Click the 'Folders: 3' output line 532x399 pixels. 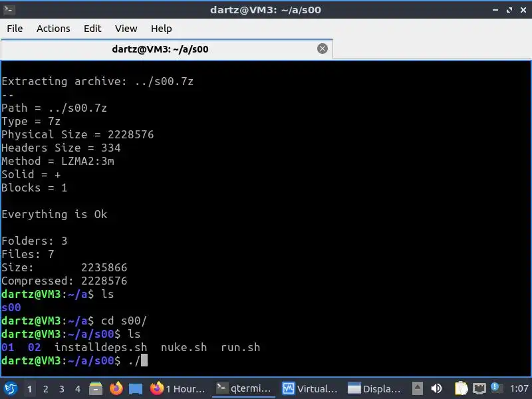[35, 241]
